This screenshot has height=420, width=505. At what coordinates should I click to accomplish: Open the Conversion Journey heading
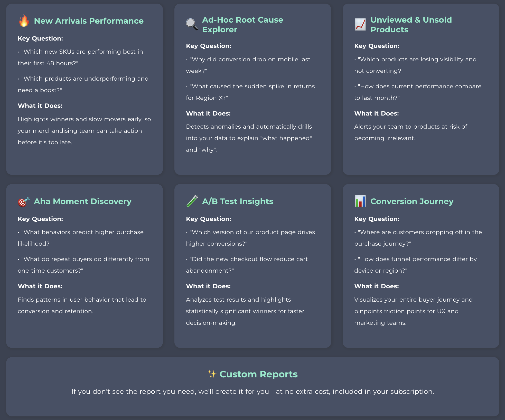(412, 201)
